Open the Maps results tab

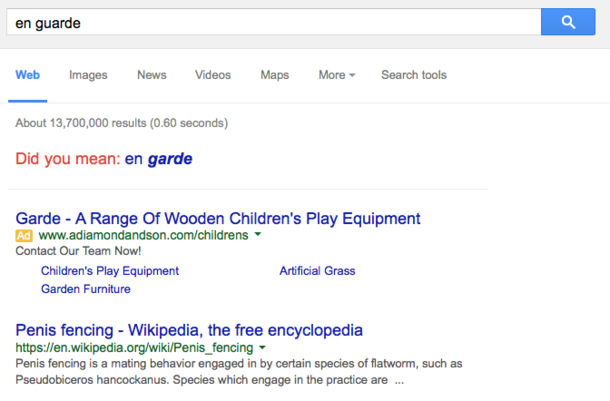[x=275, y=75]
